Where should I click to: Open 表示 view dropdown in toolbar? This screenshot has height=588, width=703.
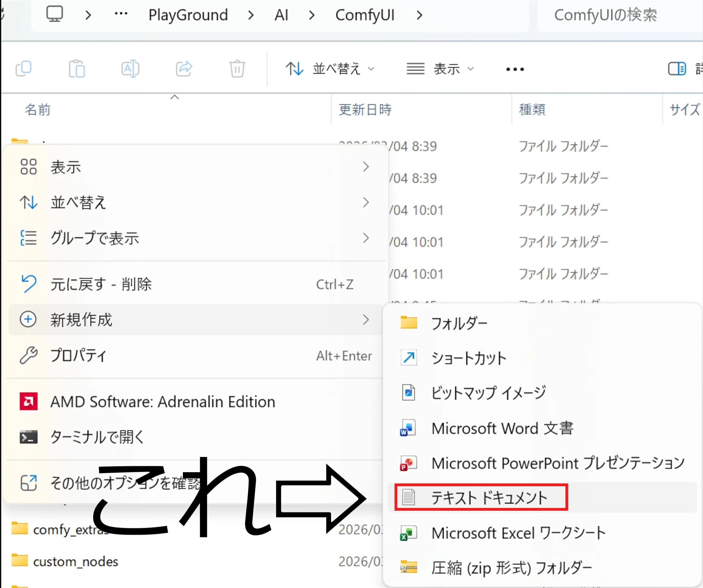point(440,69)
